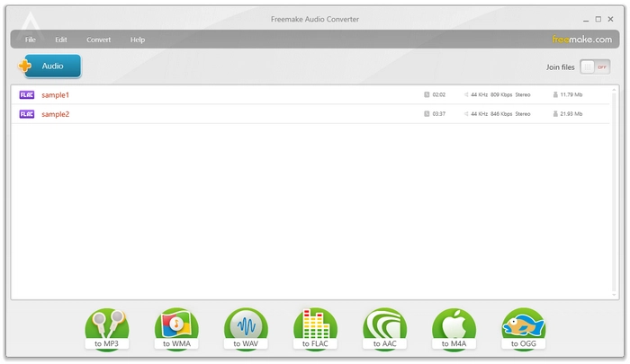Choose the to WMA conversion icon
This screenshot has width=630, height=364.
[176, 330]
